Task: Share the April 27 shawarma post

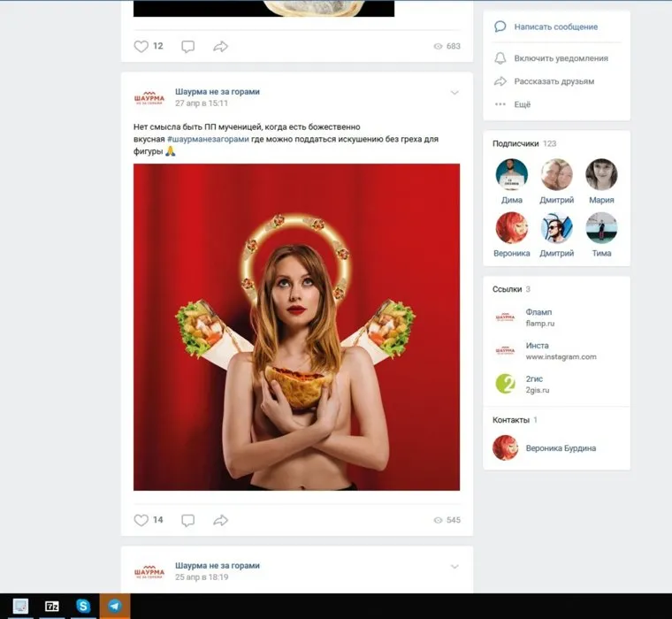Action: (221, 520)
